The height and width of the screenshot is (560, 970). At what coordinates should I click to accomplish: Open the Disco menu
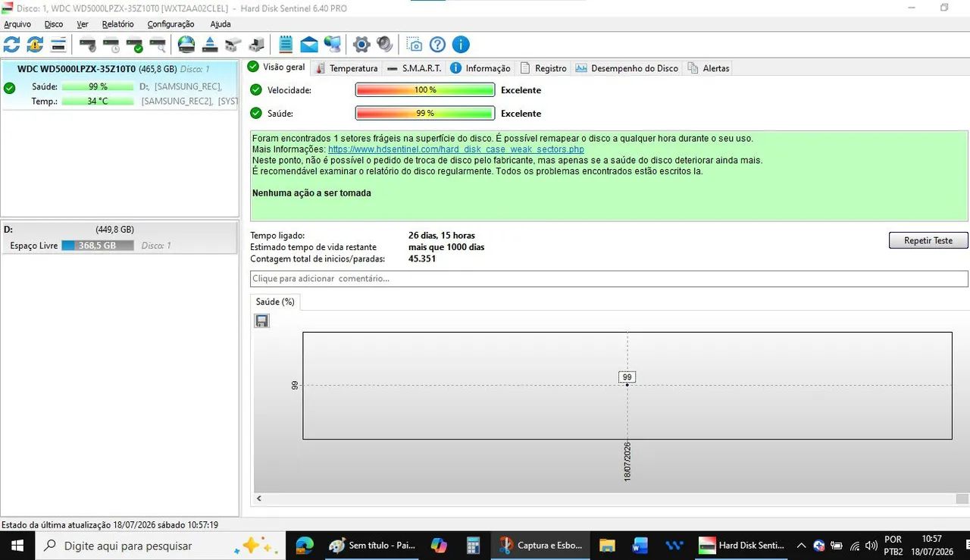click(x=54, y=24)
